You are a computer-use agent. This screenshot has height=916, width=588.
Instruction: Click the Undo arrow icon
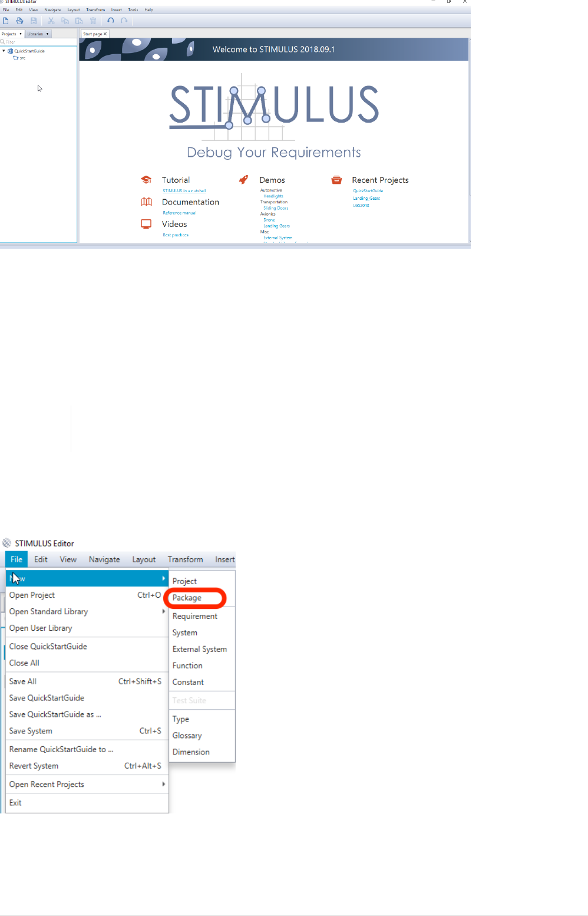[110, 21]
